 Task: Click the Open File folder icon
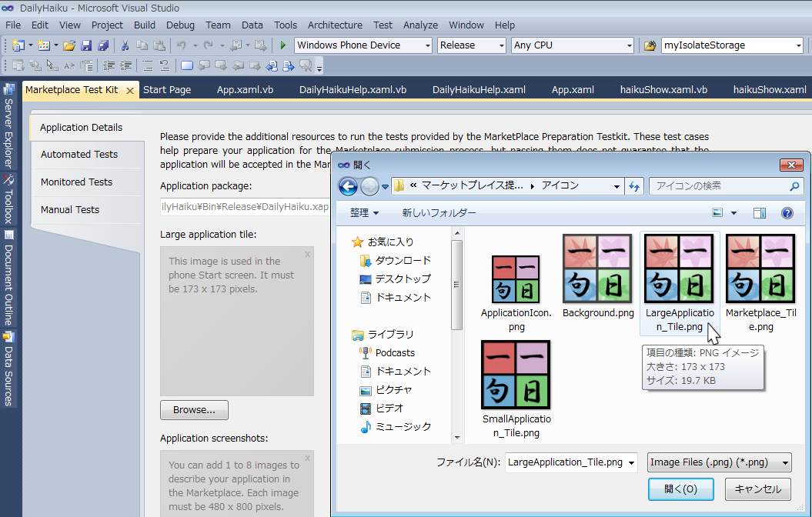tap(69, 45)
